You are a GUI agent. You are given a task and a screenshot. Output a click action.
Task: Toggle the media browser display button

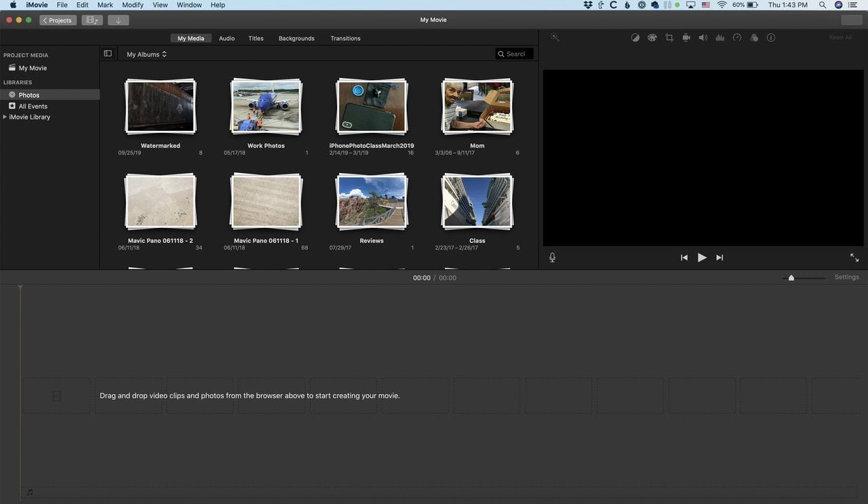point(92,20)
